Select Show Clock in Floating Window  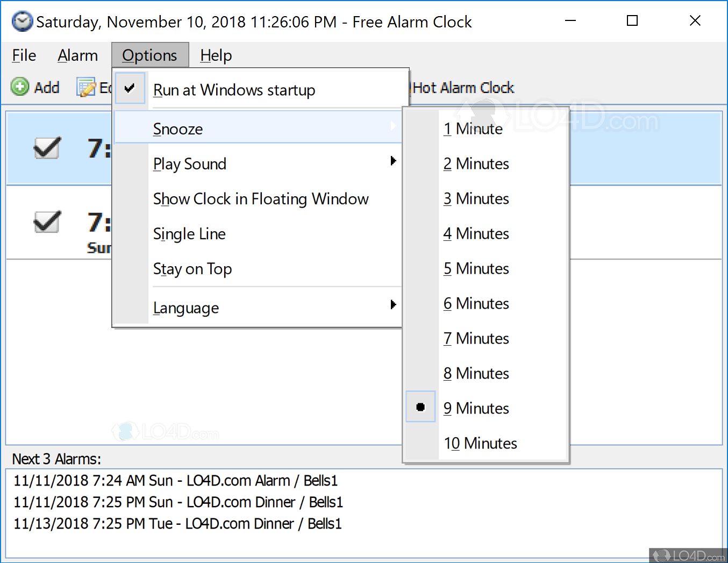tap(261, 198)
